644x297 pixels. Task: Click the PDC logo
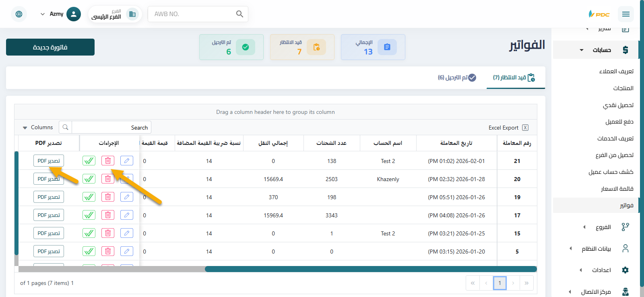click(x=599, y=14)
